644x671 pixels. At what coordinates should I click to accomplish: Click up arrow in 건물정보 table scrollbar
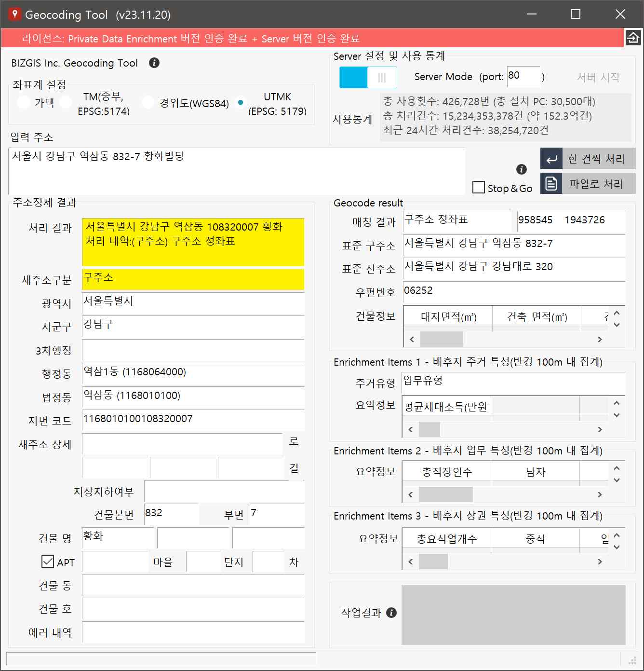pyautogui.click(x=617, y=313)
